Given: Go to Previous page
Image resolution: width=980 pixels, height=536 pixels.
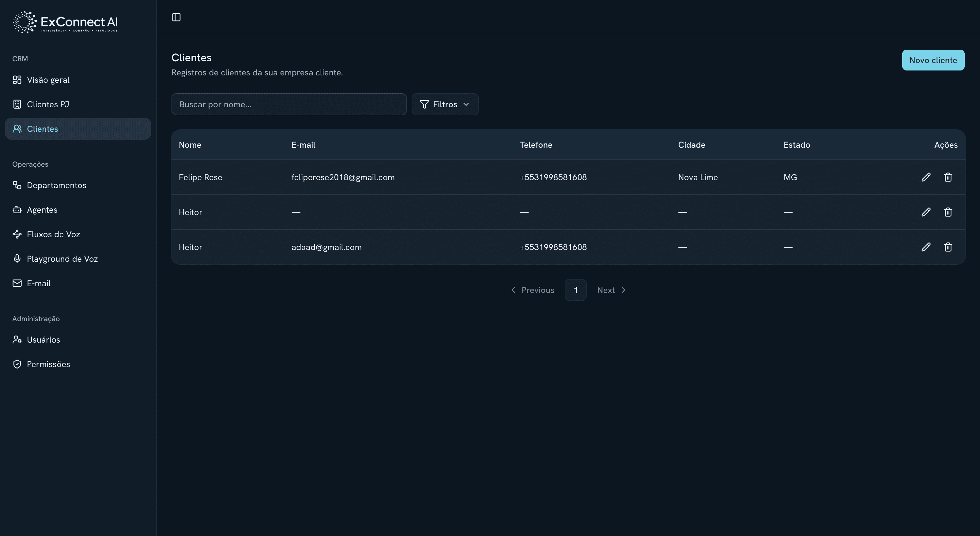Looking at the screenshot, I should (532, 290).
